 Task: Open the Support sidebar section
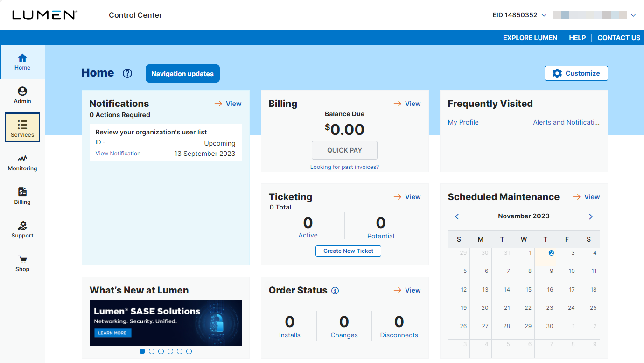(x=22, y=230)
